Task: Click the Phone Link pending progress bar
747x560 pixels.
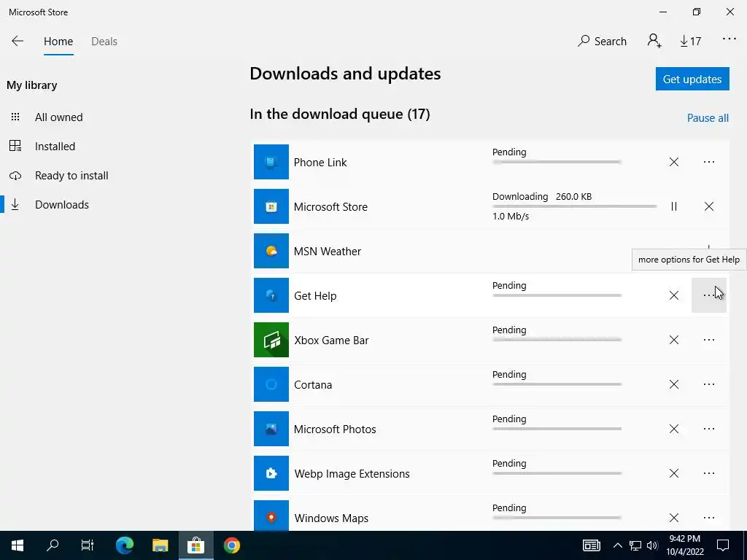Action: click(x=557, y=162)
